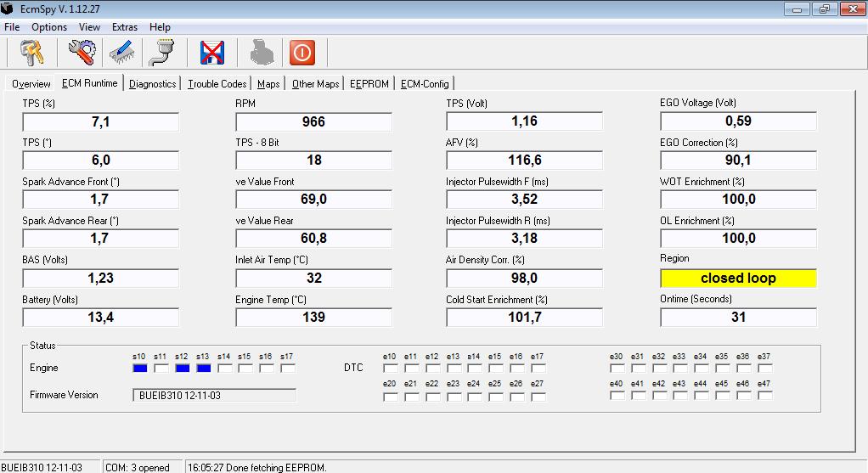868x473 pixels.
Task: Click the serial cable connect icon
Action: [161, 53]
